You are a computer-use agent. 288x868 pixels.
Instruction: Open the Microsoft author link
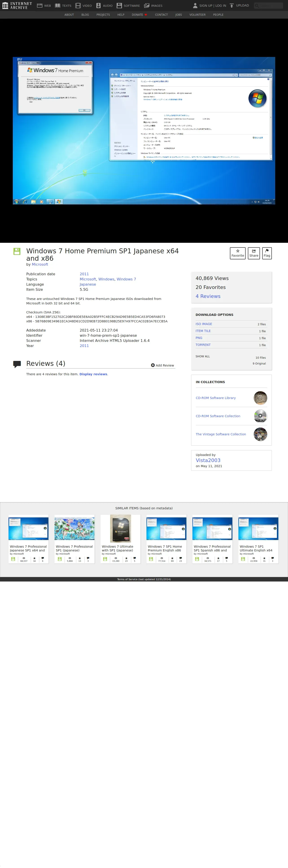click(x=40, y=265)
